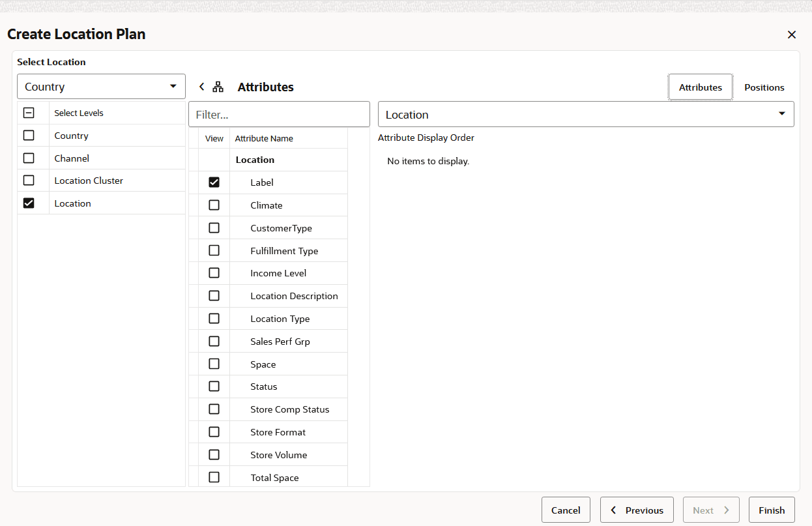Enable the Climate attribute view
This screenshot has height=526, width=812.
pyautogui.click(x=214, y=205)
